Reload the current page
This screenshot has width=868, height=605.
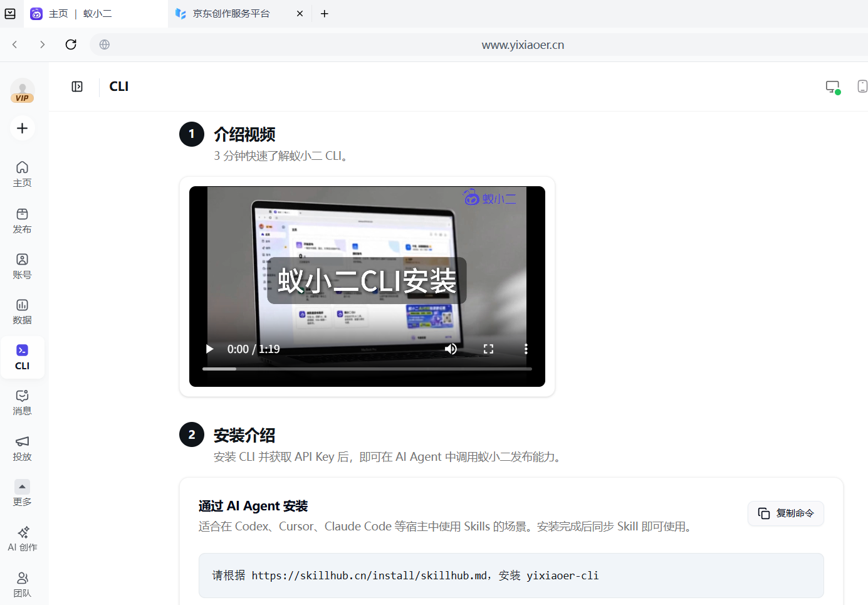[71, 45]
